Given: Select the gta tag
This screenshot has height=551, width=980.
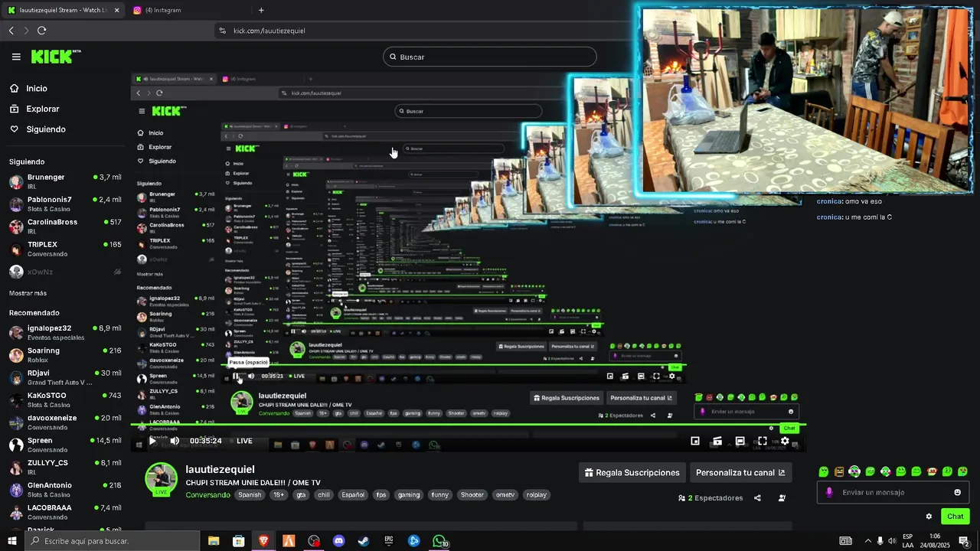Looking at the screenshot, I should coord(301,495).
